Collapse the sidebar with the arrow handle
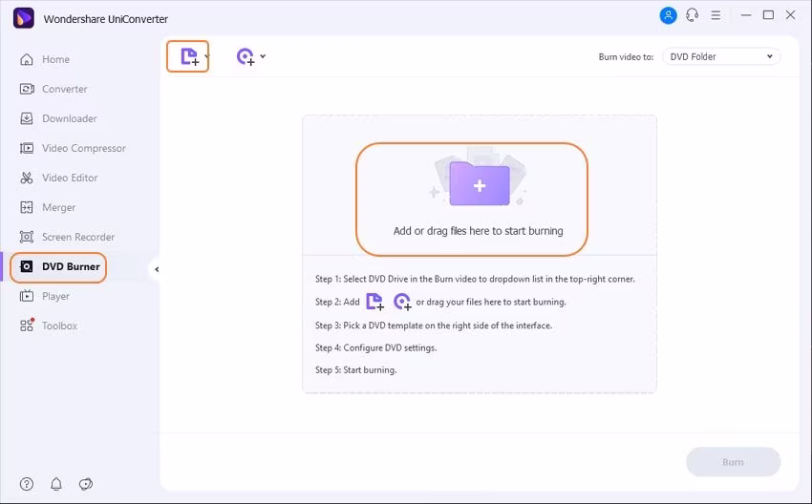812x504 pixels. (x=156, y=269)
